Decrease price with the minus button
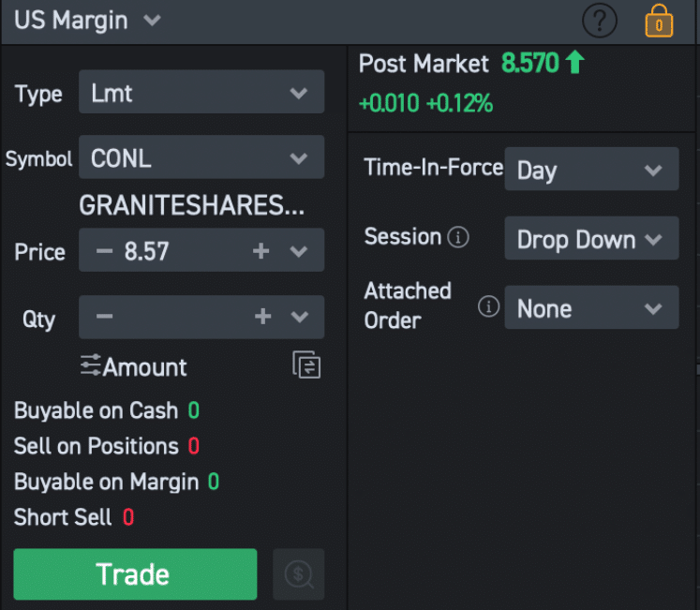700x610 pixels. 104,251
